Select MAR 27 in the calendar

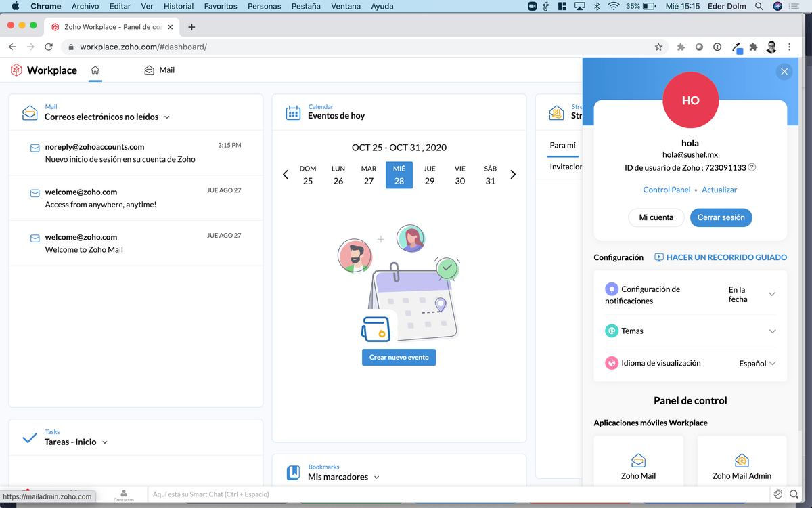click(369, 175)
